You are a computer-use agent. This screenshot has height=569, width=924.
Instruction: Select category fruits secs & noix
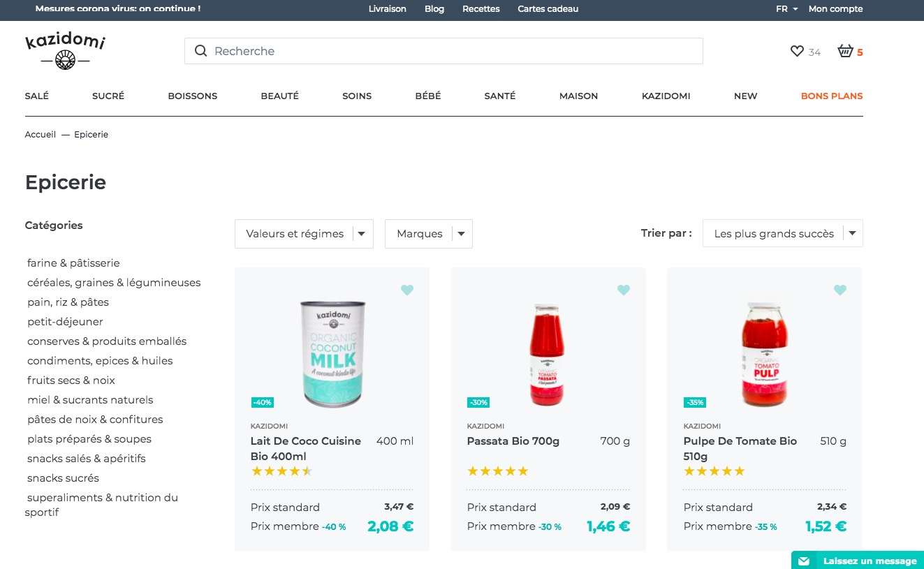[71, 380]
